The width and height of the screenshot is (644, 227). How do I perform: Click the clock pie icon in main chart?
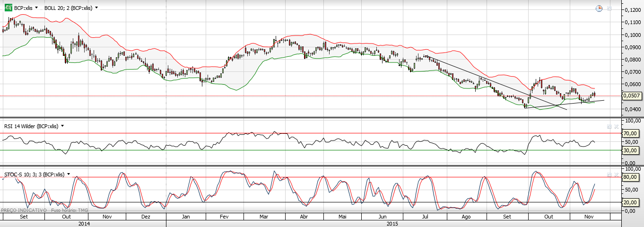click(599, 9)
